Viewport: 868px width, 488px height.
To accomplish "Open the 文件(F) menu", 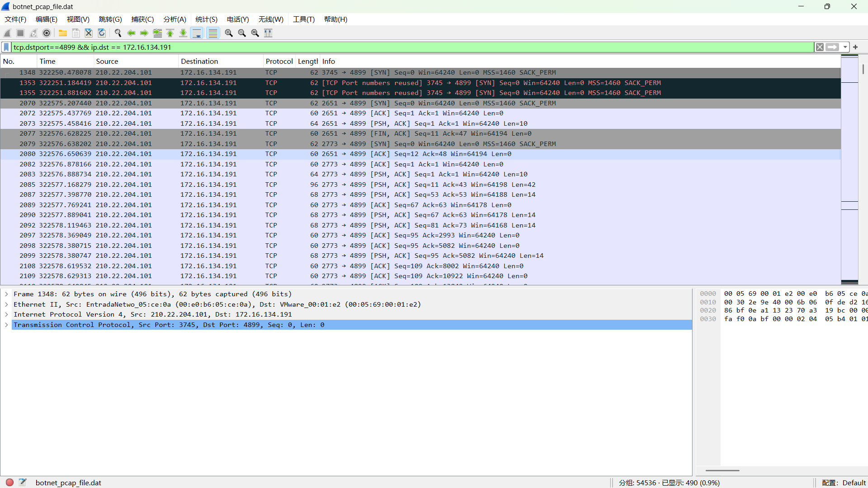I will pyautogui.click(x=15, y=19).
